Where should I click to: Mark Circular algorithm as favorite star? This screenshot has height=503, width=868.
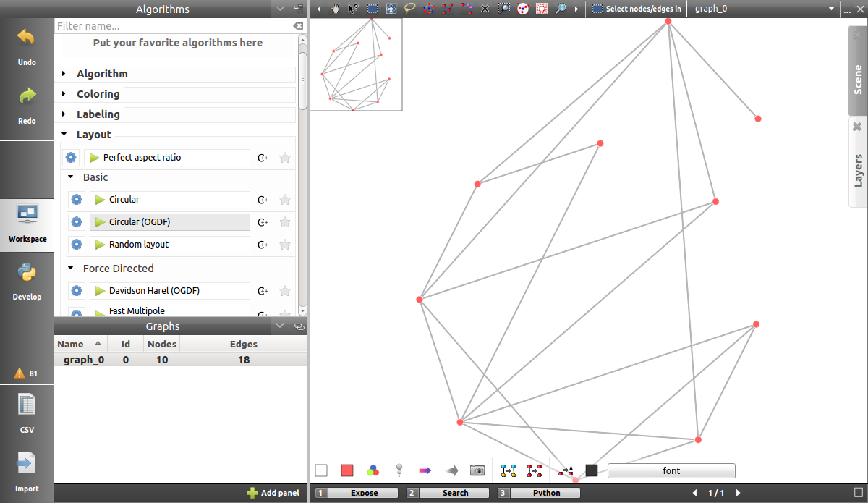pos(285,200)
